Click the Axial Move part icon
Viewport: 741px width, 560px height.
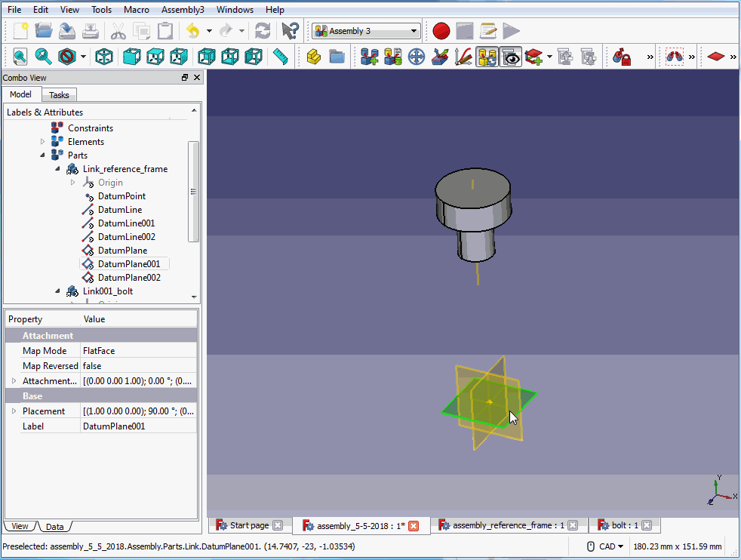pyautogui.click(x=440, y=57)
